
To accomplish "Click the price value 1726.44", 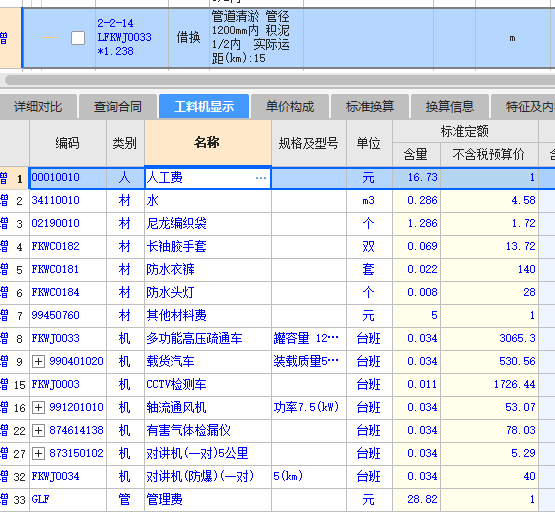I will click(489, 385).
